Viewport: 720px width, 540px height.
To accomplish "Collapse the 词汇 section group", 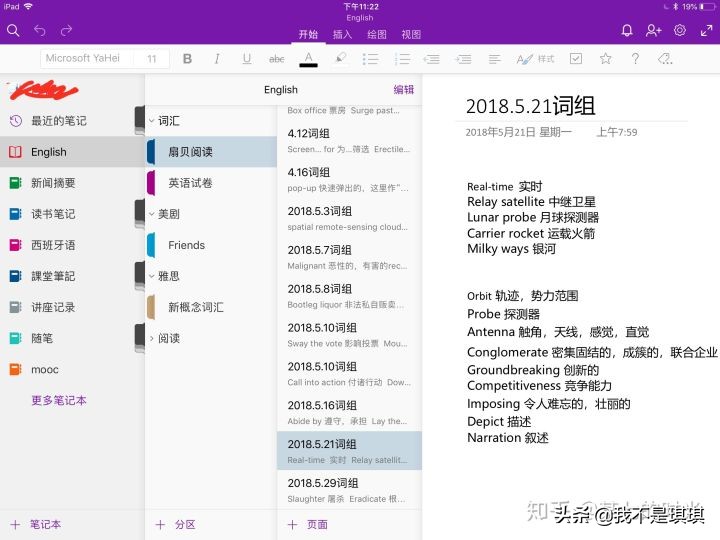I will 152,121.
